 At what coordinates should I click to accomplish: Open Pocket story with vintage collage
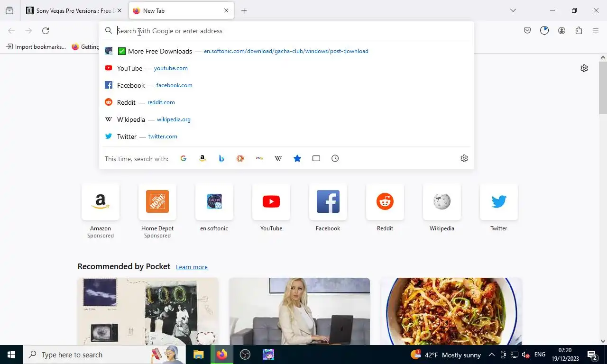tap(148, 311)
